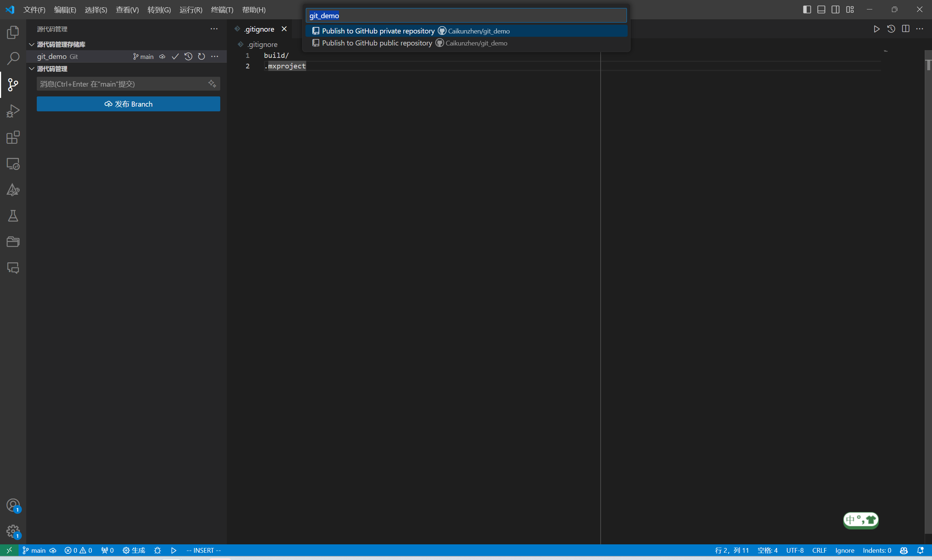
Task: Open the Testing flask icon
Action: (x=13, y=216)
